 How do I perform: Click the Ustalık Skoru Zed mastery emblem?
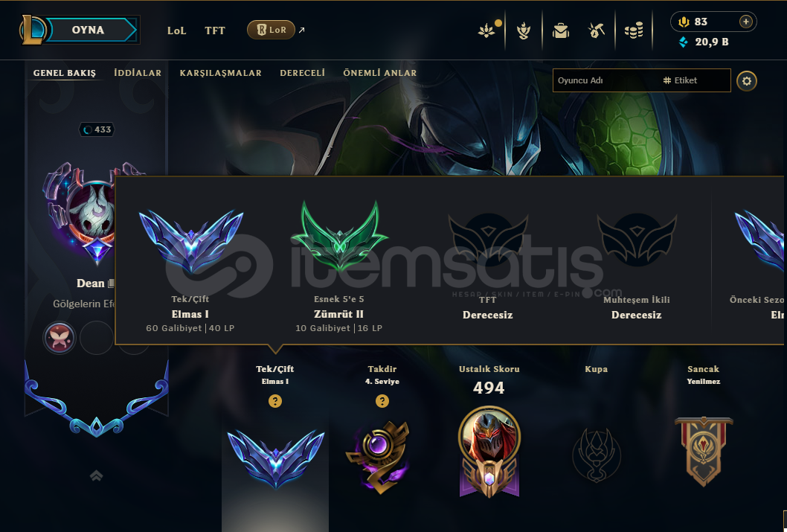(489, 452)
